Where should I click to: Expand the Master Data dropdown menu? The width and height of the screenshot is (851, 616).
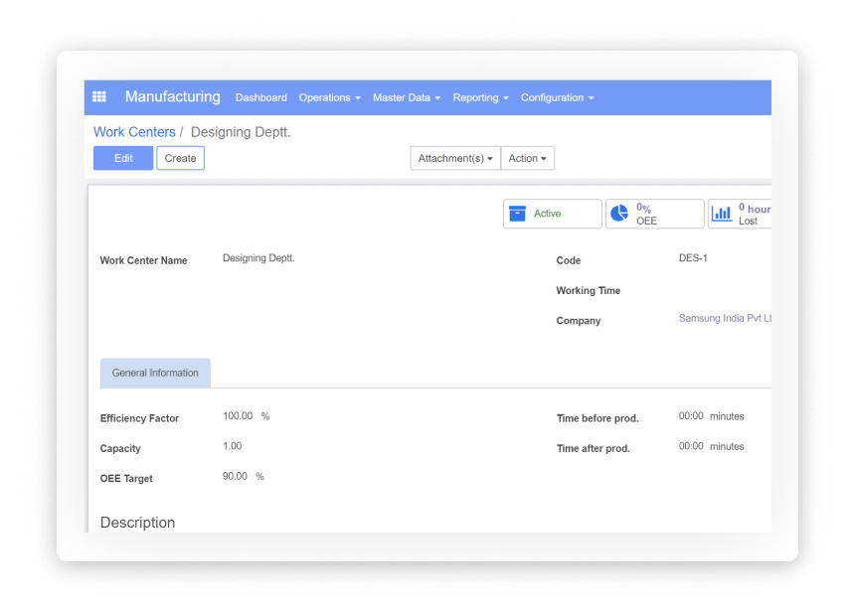[x=407, y=97]
